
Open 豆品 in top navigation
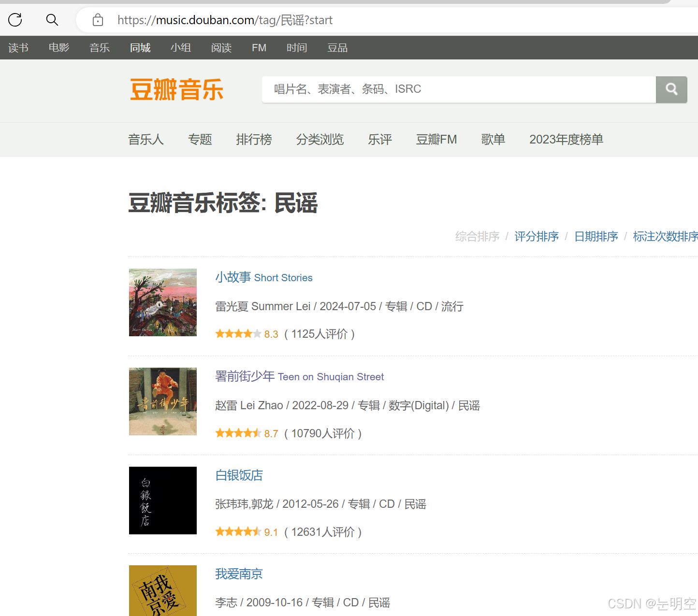click(x=337, y=48)
